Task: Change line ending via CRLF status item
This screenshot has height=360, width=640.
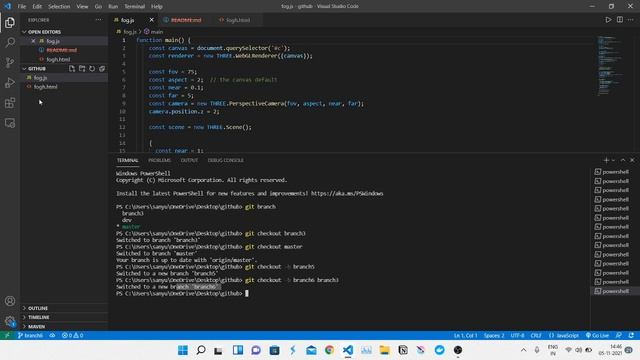Action: coord(536,335)
